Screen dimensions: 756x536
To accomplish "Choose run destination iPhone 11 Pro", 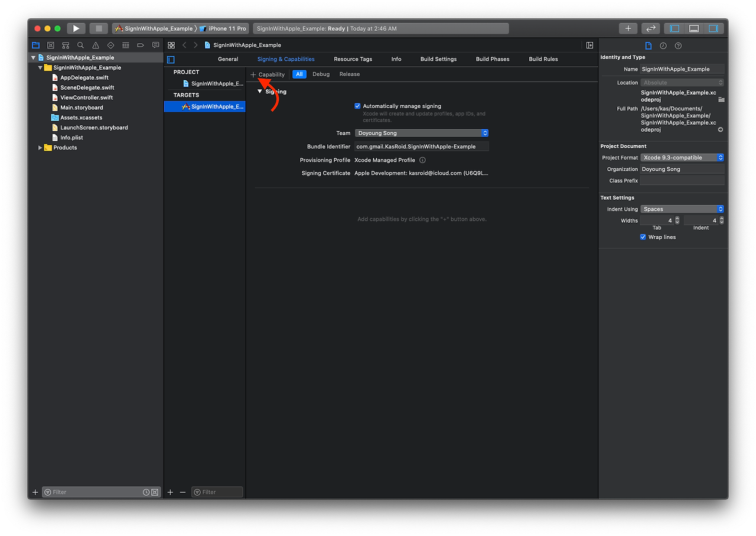I will [x=223, y=28].
